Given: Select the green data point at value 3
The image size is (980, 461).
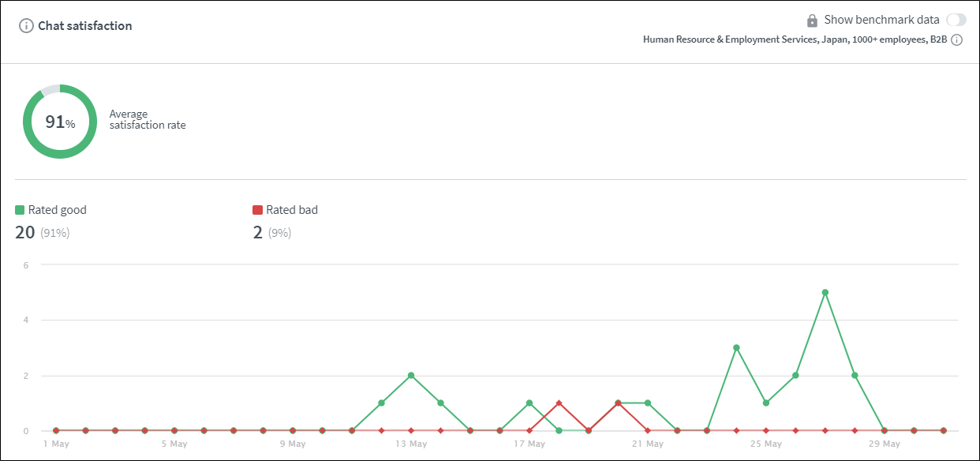Looking at the screenshot, I should 736,348.
